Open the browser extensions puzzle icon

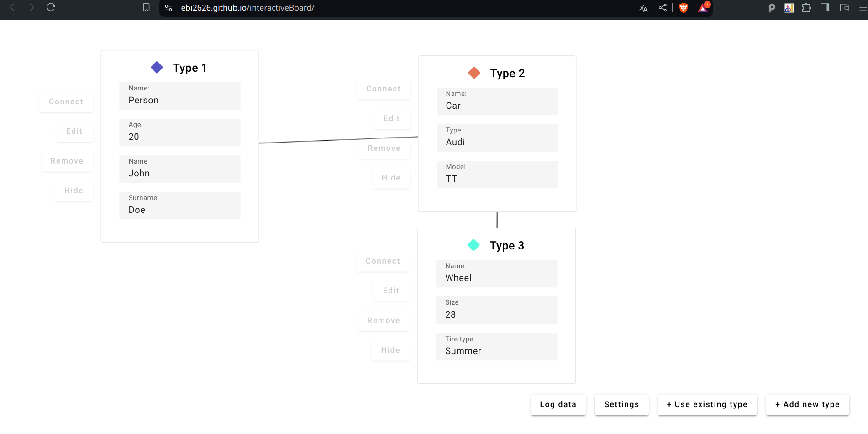click(x=806, y=8)
